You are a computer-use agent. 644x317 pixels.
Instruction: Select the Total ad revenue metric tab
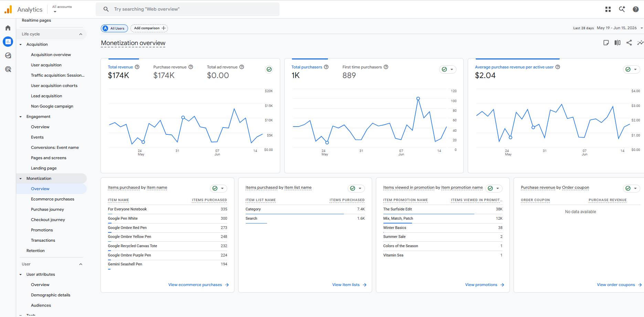[225, 72]
